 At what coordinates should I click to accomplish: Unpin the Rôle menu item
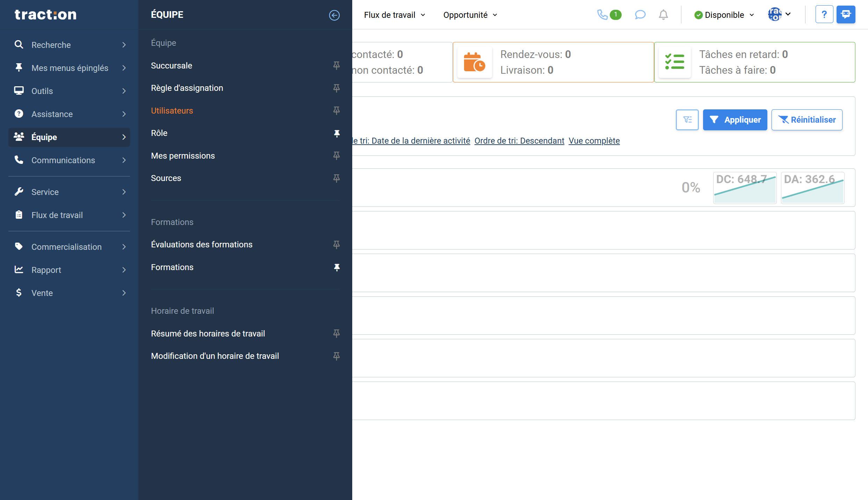coord(337,133)
